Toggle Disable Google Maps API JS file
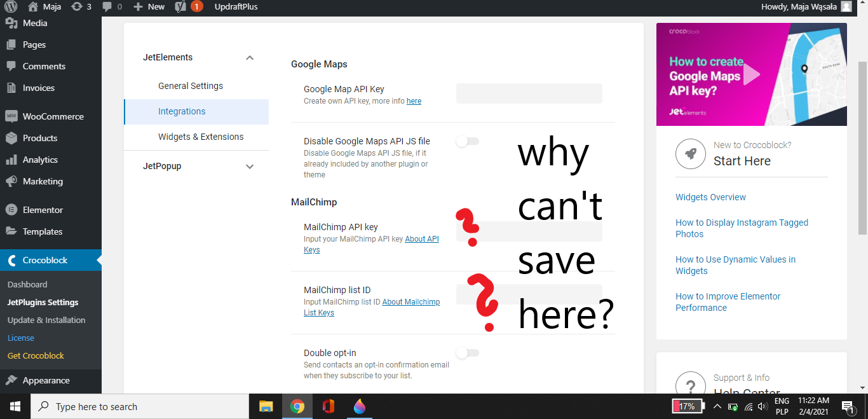The width and height of the screenshot is (868, 419). tap(468, 141)
